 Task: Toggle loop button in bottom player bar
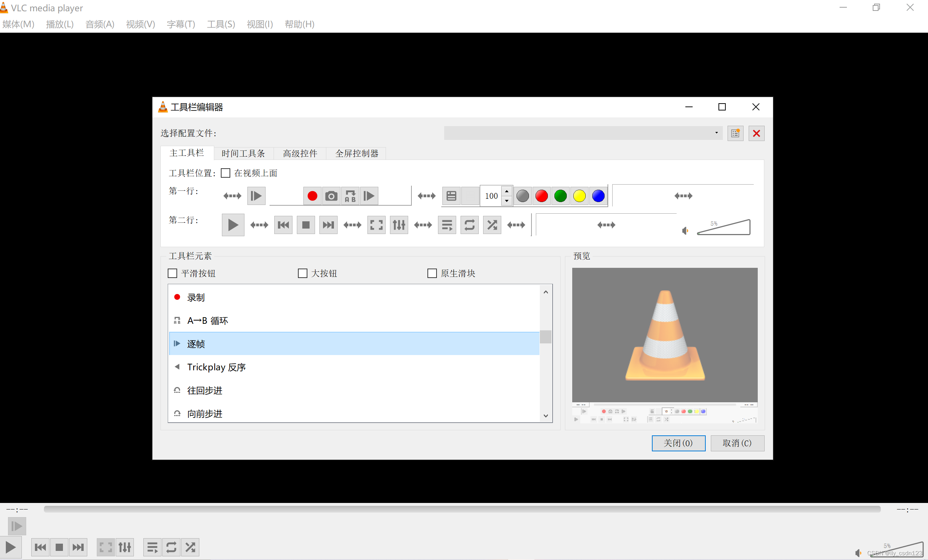(x=171, y=547)
